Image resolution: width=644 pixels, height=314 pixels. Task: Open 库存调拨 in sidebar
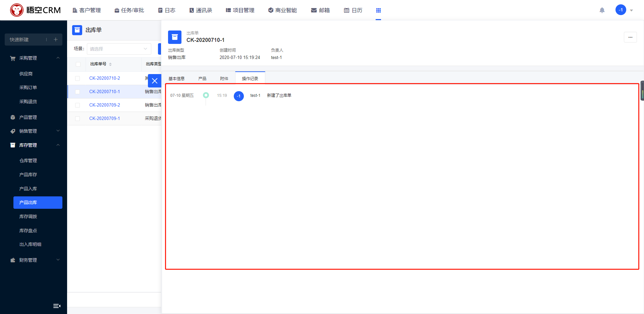28,216
